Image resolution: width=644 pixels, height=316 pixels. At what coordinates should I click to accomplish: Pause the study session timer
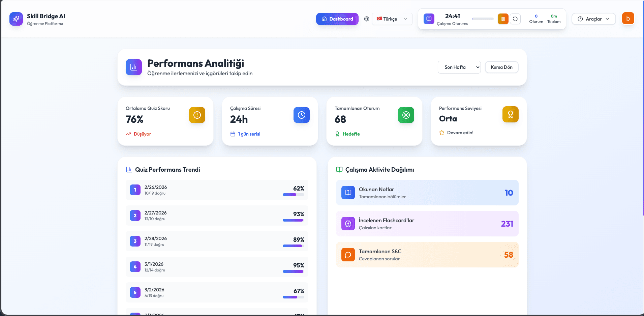503,19
